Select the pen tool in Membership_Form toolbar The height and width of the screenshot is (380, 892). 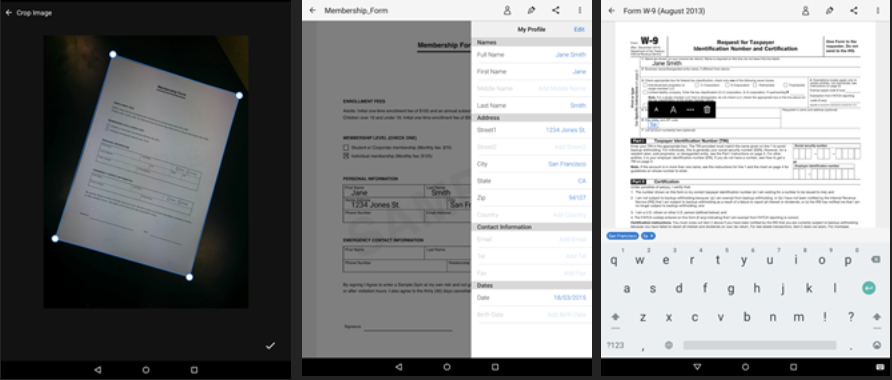coord(531,10)
